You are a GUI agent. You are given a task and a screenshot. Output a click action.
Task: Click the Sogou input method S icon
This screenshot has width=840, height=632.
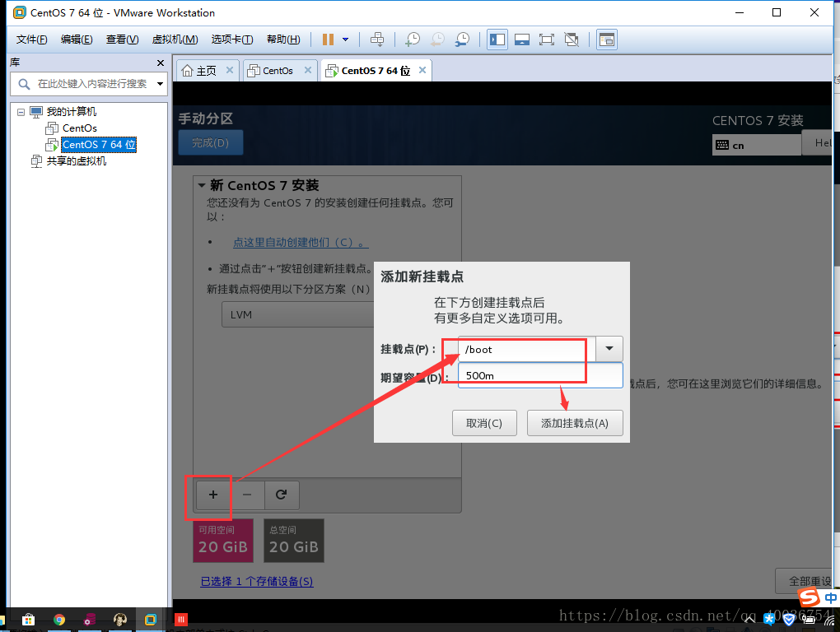tap(809, 597)
